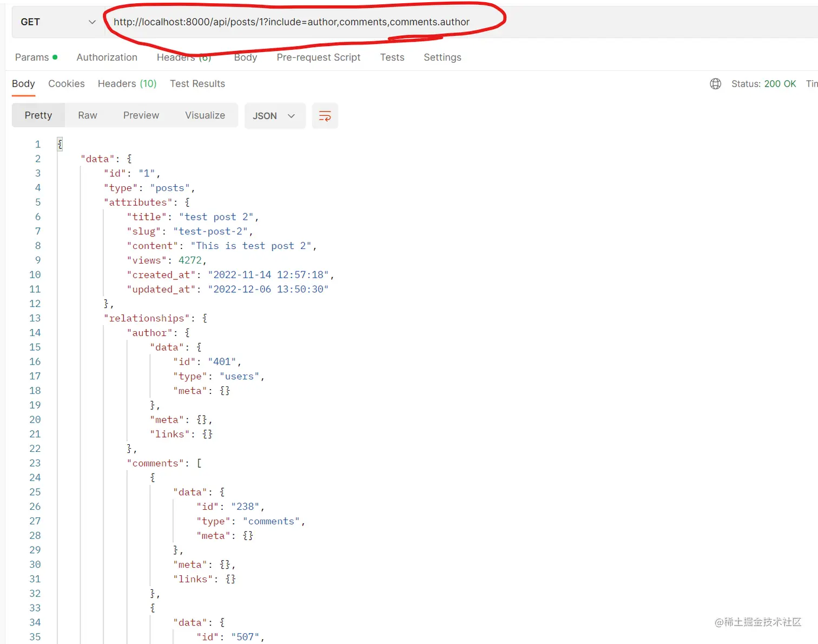Viewport: 818px width, 644px height.
Task: Open the Pre-request Script tab
Action: (x=318, y=57)
